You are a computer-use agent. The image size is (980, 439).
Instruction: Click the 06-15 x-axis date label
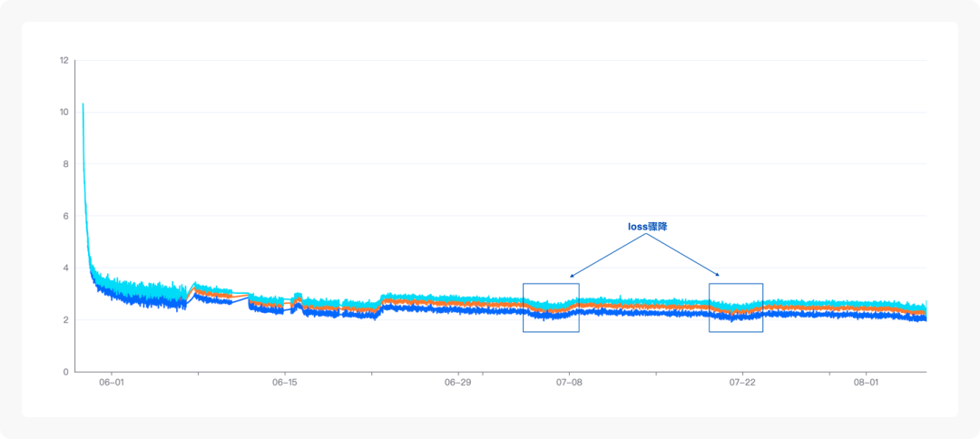pos(285,382)
